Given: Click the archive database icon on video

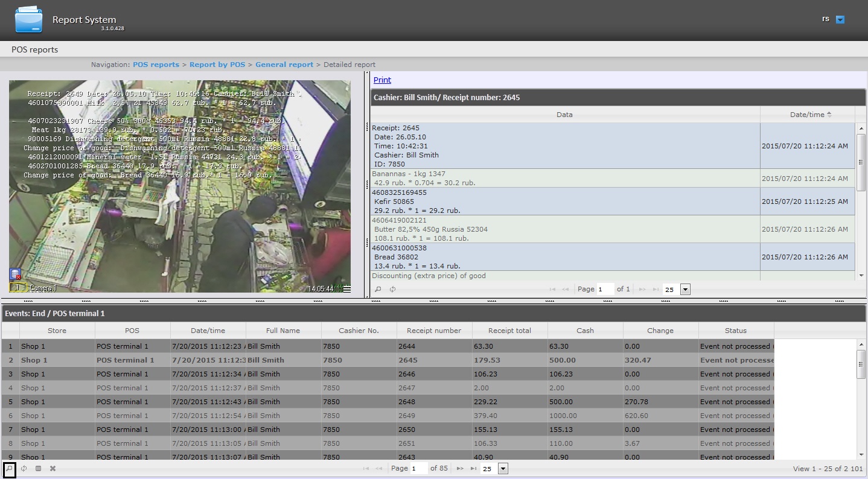Looking at the screenshot, I should (15, 274).
